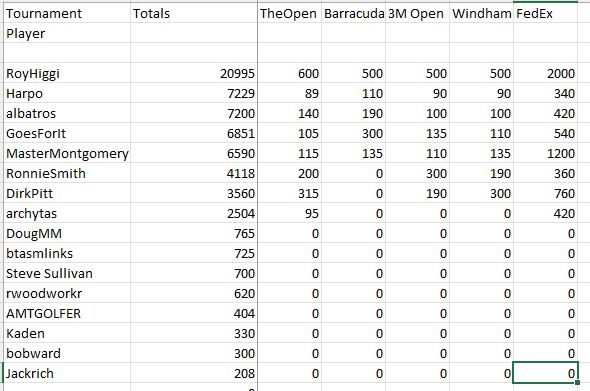Click the 3M Open header cell
The image size is (590, 391).
pos(417,13)
